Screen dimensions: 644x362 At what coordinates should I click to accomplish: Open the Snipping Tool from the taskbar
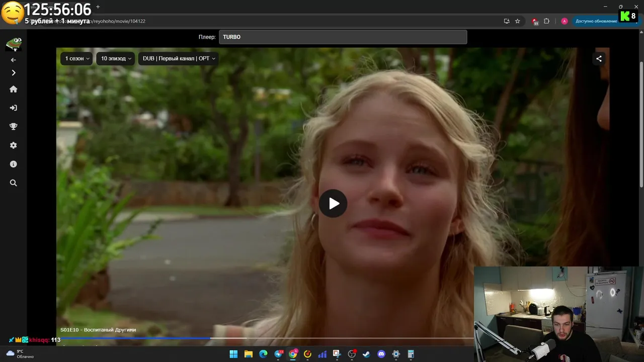[337, 354]
